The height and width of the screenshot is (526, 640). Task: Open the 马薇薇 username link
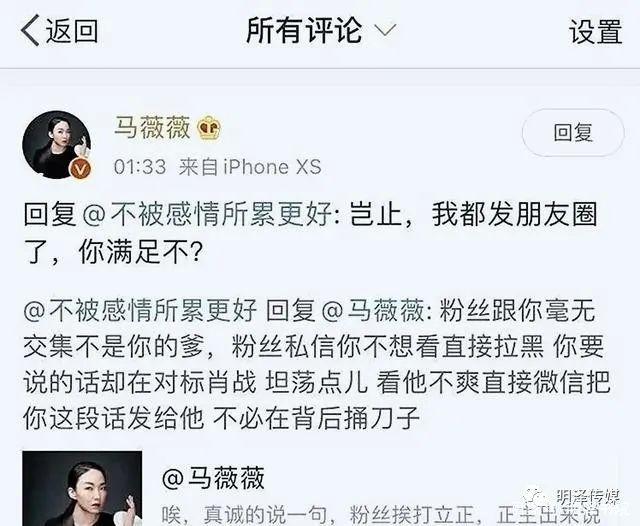point(152,127)
